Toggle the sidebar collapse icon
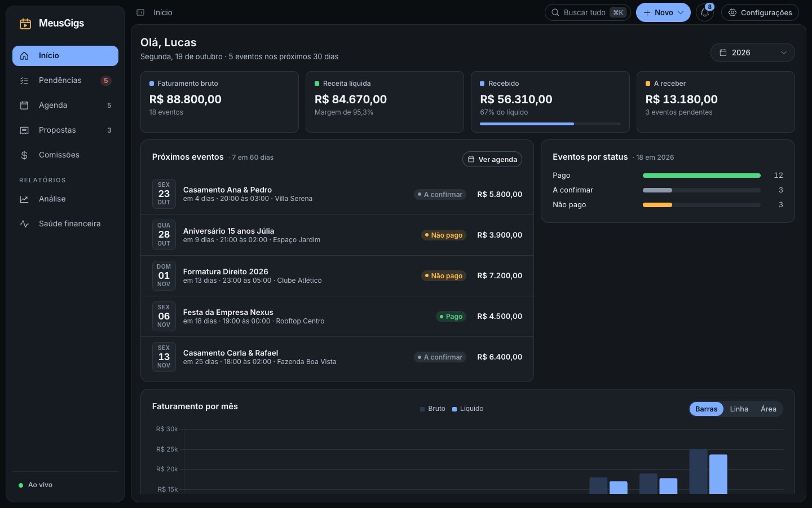The image size is (812, 508). (x=140, y=12)
